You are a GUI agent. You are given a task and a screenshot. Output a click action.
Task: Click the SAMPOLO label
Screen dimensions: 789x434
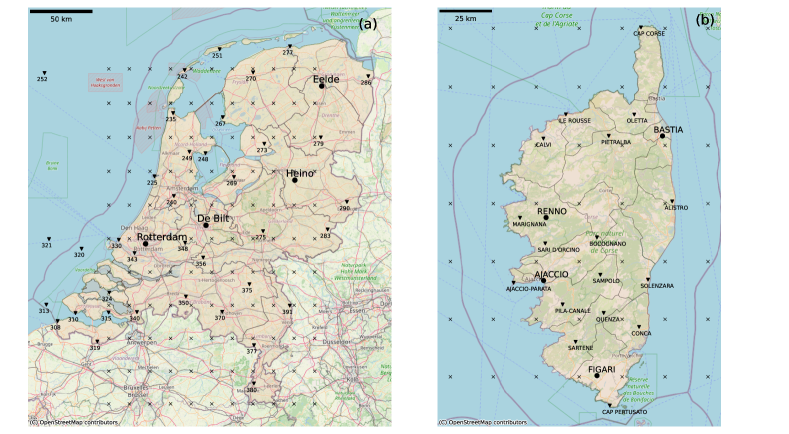pyautogui.click(x=606, y=281)
